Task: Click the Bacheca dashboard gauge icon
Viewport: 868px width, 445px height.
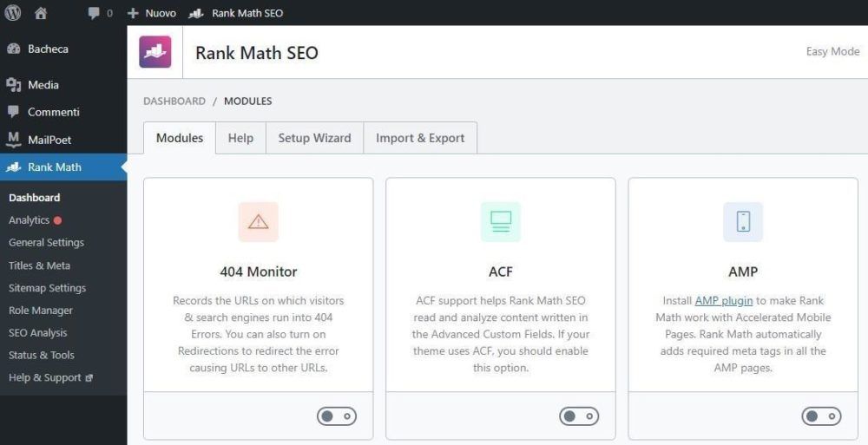Action: point(14,49)
